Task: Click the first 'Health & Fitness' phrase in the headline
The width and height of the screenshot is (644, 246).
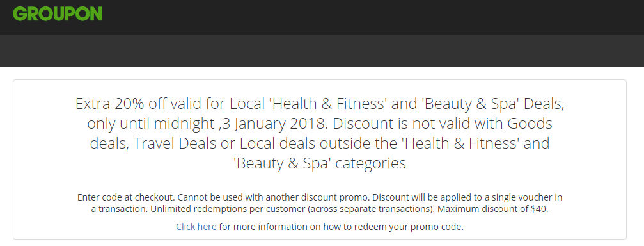Action: click(x=326, y=104)
